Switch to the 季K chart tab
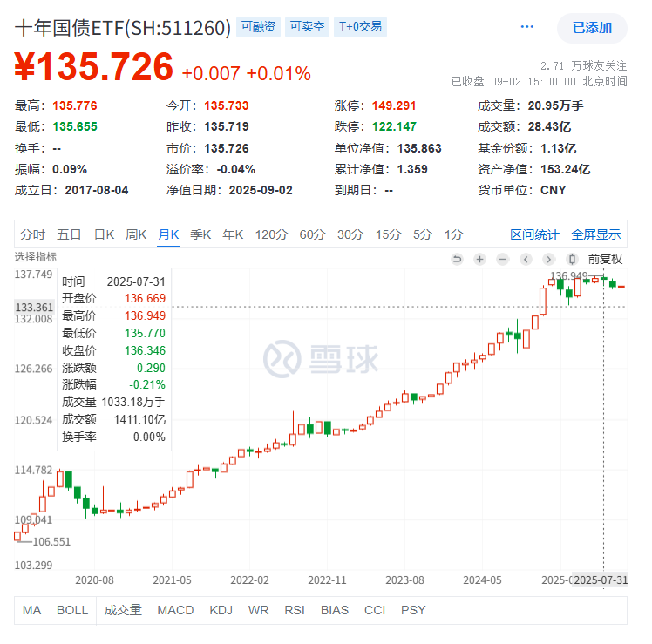Screen dimensions: 652x644 200,234
